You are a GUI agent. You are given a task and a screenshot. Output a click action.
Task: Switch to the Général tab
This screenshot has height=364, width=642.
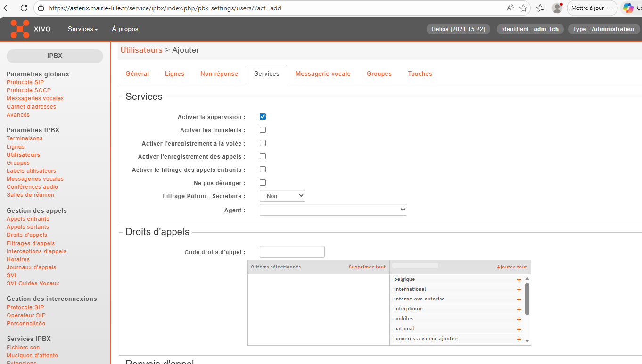pyautogui.click(x=137, y=74)
